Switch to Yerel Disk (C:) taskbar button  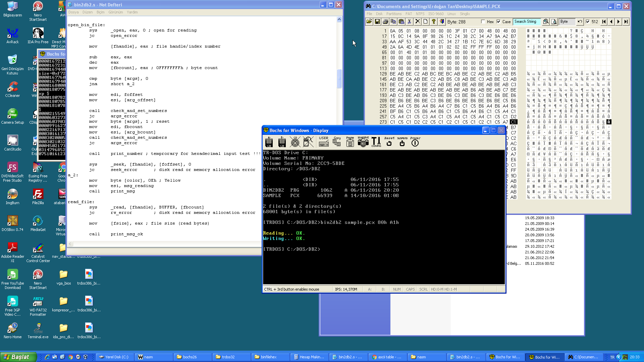click(x=115, y=357)
